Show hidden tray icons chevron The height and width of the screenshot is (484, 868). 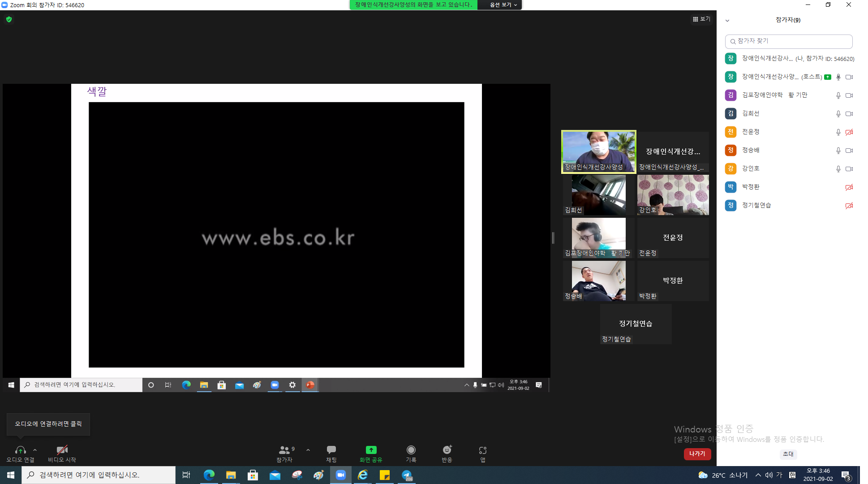coord(758,475)
